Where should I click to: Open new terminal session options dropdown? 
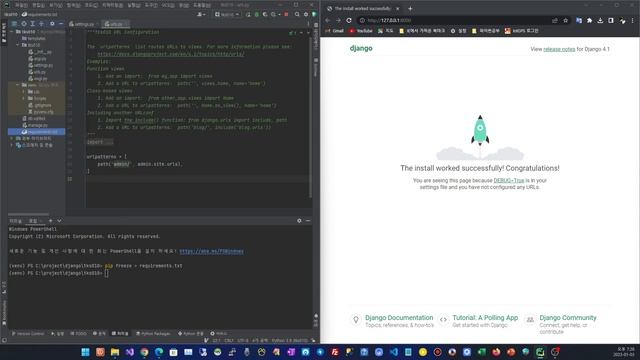pos(59,221)
